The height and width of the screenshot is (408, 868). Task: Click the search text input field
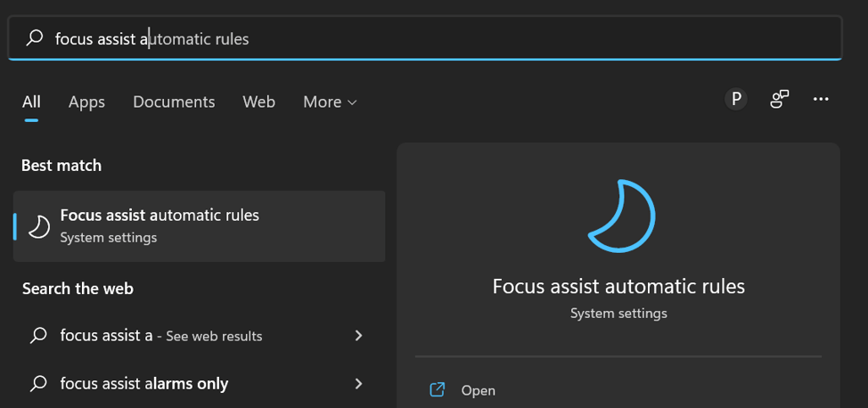click(x=424, y=38)
